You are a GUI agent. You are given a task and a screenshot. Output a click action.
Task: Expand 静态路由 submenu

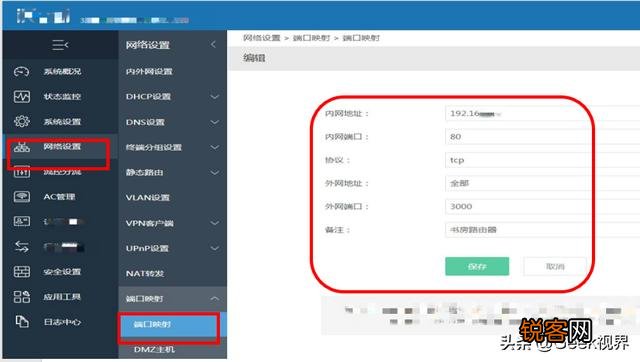[214, 173]
